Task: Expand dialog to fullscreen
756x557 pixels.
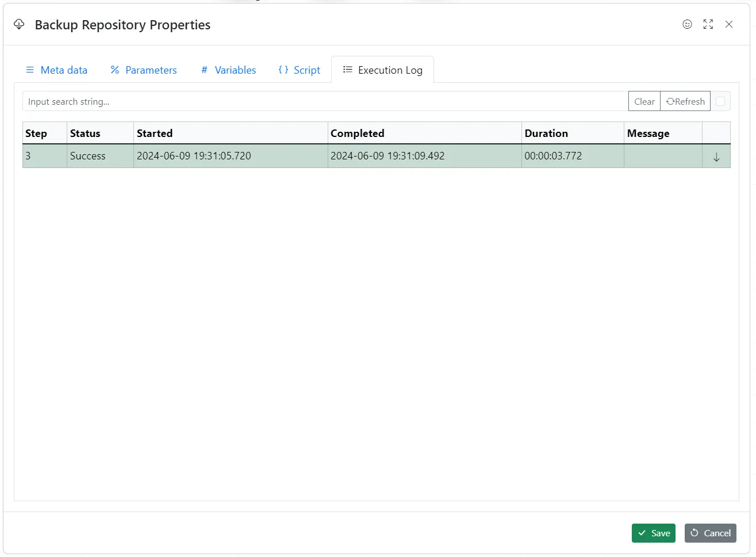Action: pyautogui.click(x=708, y=24)
